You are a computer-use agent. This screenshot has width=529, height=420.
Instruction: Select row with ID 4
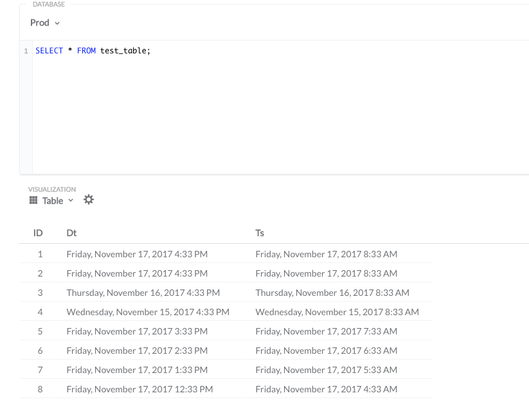tap(193, 311)
